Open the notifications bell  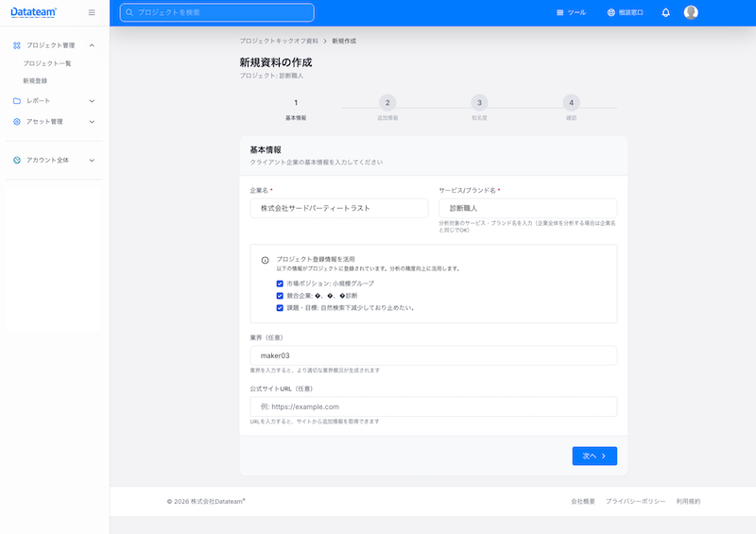click(x=666, y=12)
